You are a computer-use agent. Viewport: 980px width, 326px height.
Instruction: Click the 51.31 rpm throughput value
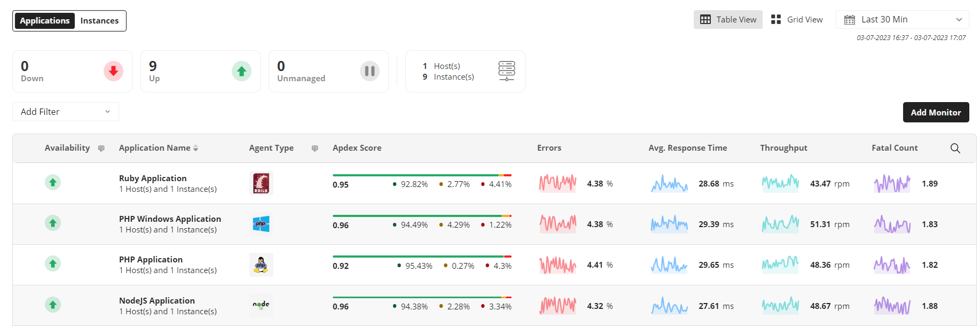point(830,224)
